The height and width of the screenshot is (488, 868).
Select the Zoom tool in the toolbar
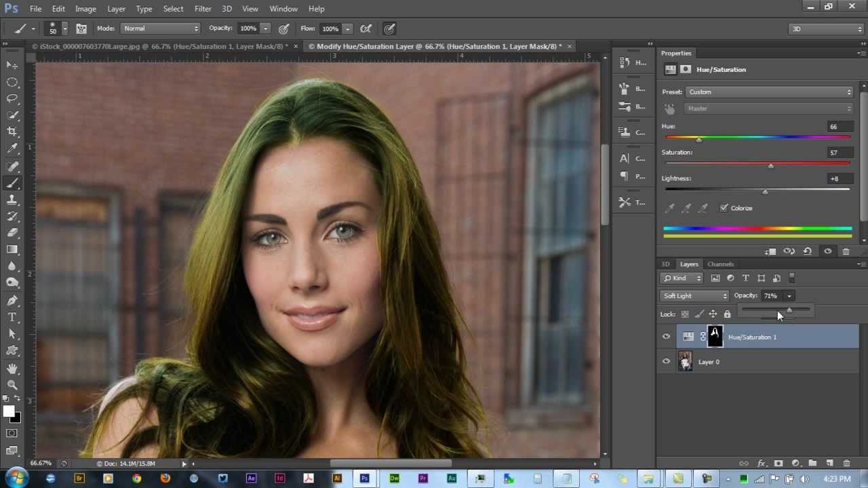click(12, 385)
